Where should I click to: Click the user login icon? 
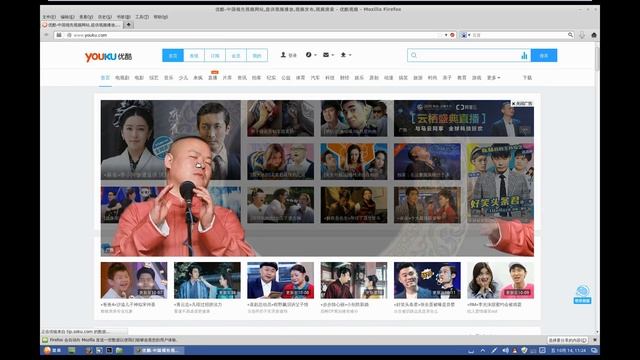coord(283,55)
